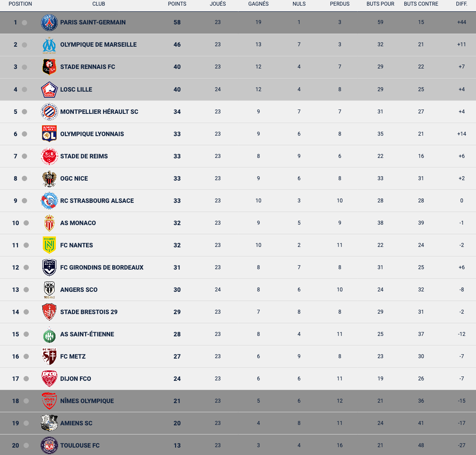Click the Paris Saint-Germain club crest
Screen dimensions: 476x455
pyautogui.click(x=49, y=22)
